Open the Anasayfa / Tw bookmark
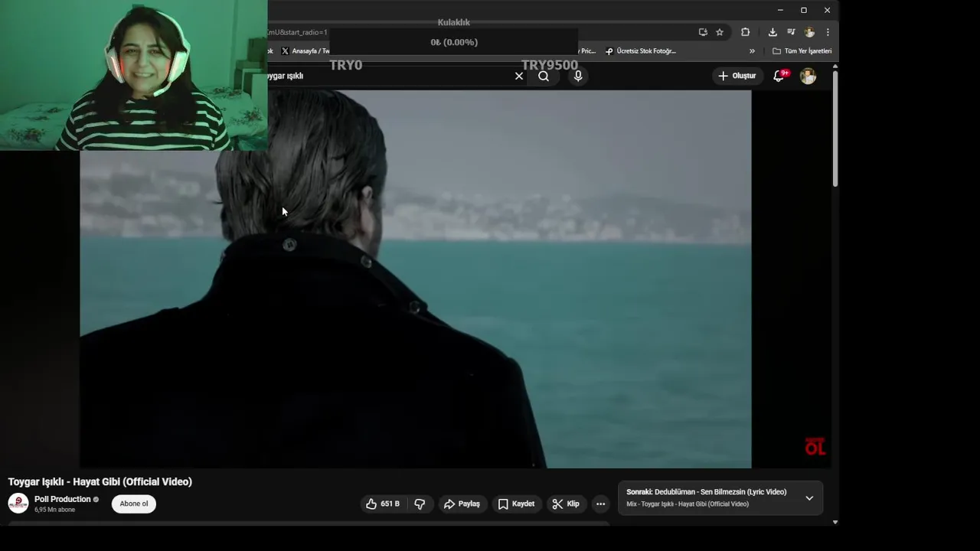Screen dimensions: 980x551 coord(305,51)
